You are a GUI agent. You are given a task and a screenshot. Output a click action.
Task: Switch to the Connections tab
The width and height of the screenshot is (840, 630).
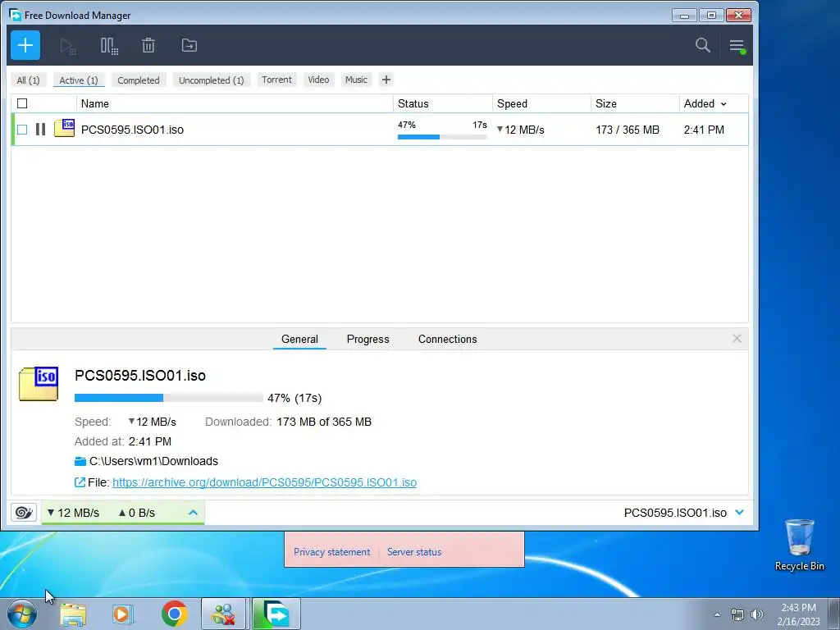pos(447,339)
